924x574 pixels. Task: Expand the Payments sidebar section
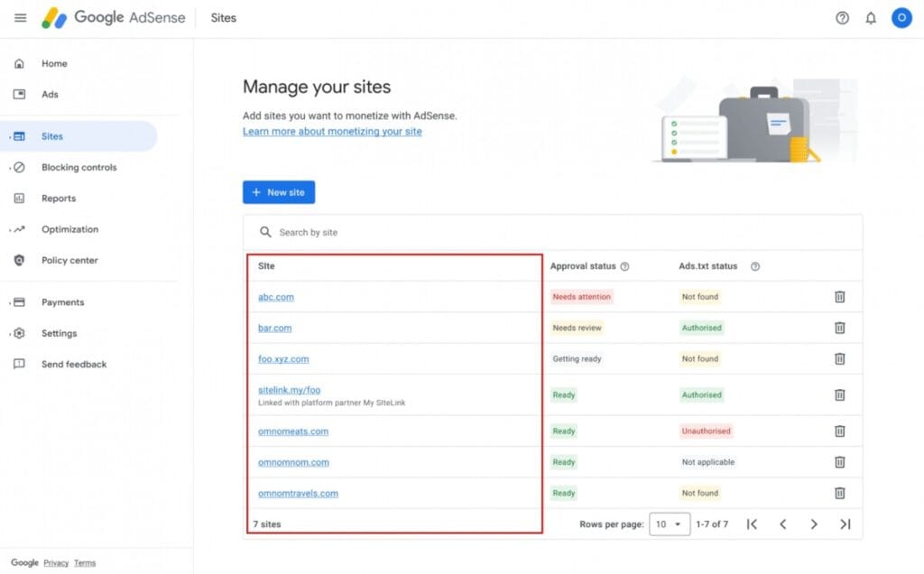pos(62,302)
